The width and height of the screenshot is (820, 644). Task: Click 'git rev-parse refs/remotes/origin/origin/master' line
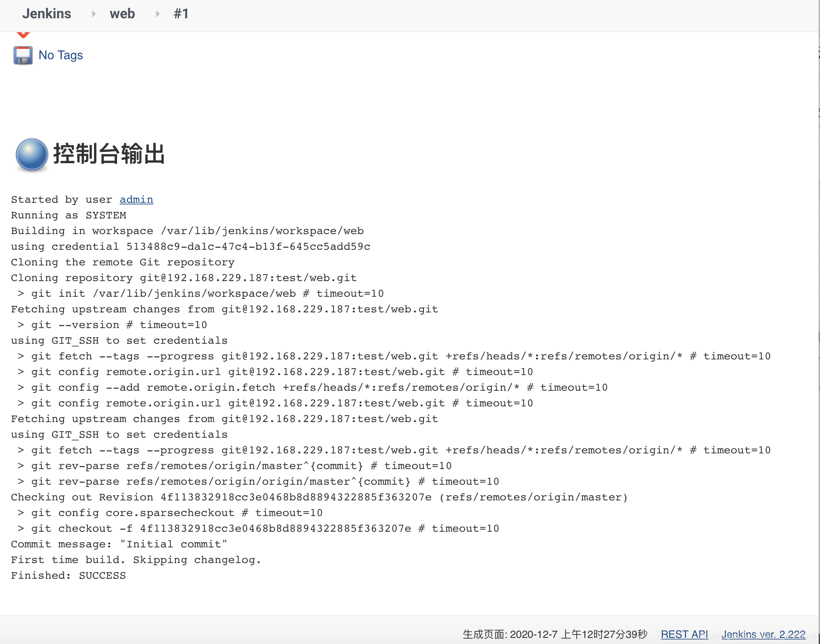pyautogui.click(x=258, y=481)
